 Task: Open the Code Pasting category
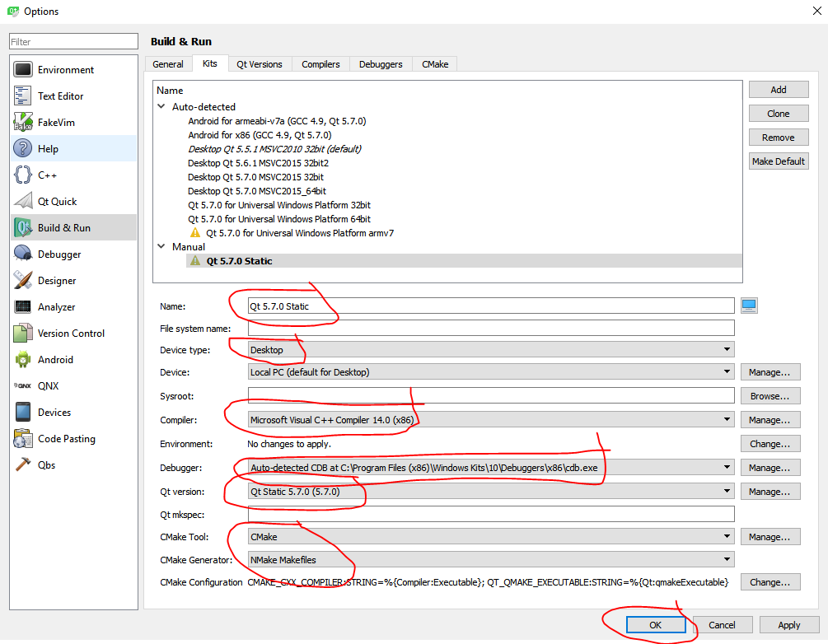click(73, 439)
